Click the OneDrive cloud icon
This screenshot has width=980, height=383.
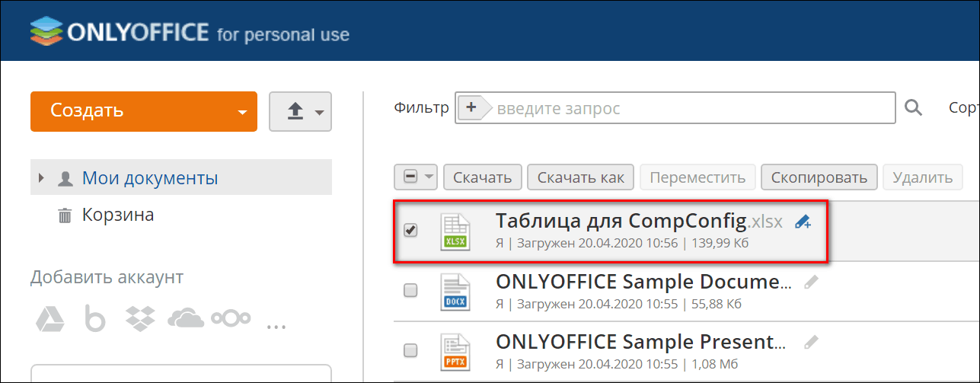coord(186,320)
